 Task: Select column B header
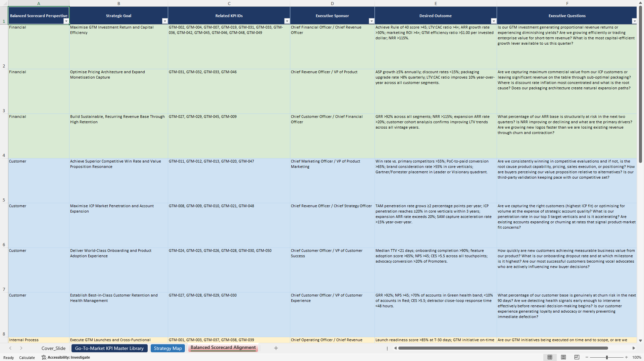tap(118, 3)
